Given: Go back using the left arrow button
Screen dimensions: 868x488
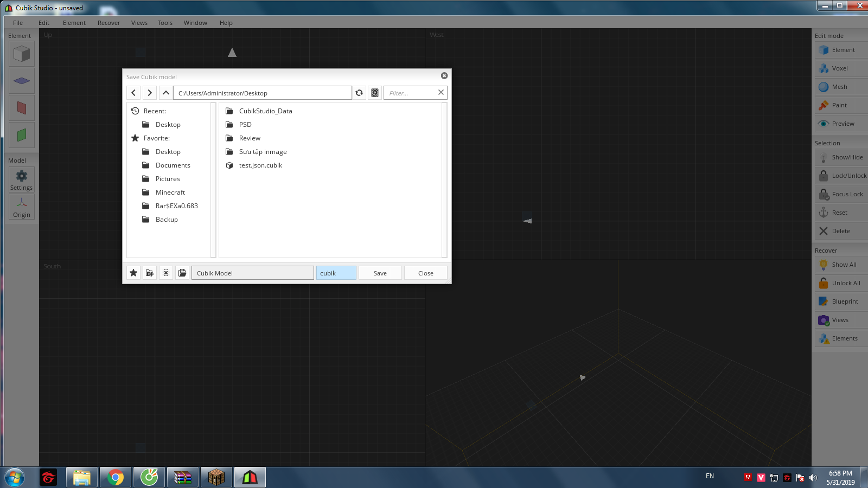Looking at the screenshot, I should pos(134,93).
